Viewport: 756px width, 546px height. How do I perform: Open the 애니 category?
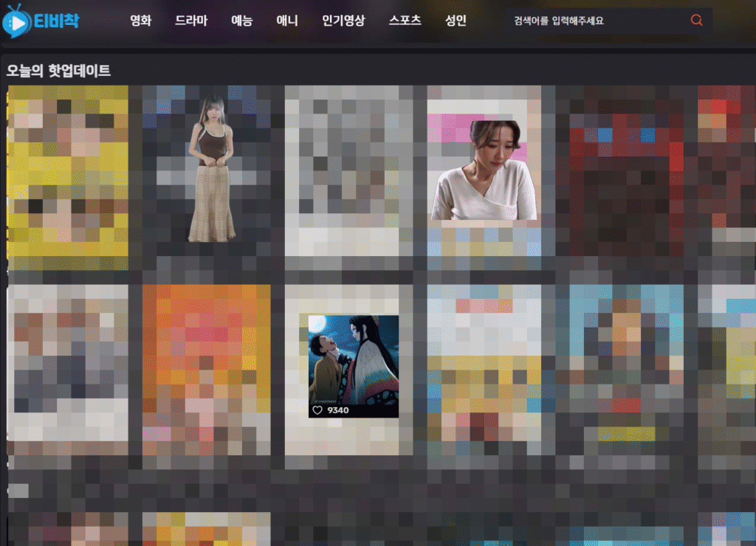[x=287, y=21]
